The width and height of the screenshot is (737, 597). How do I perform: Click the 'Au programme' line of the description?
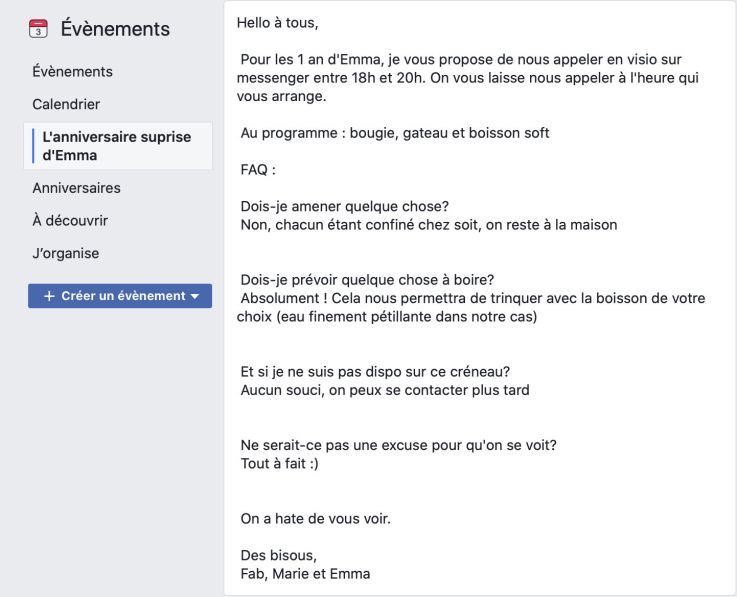(394, 133)
